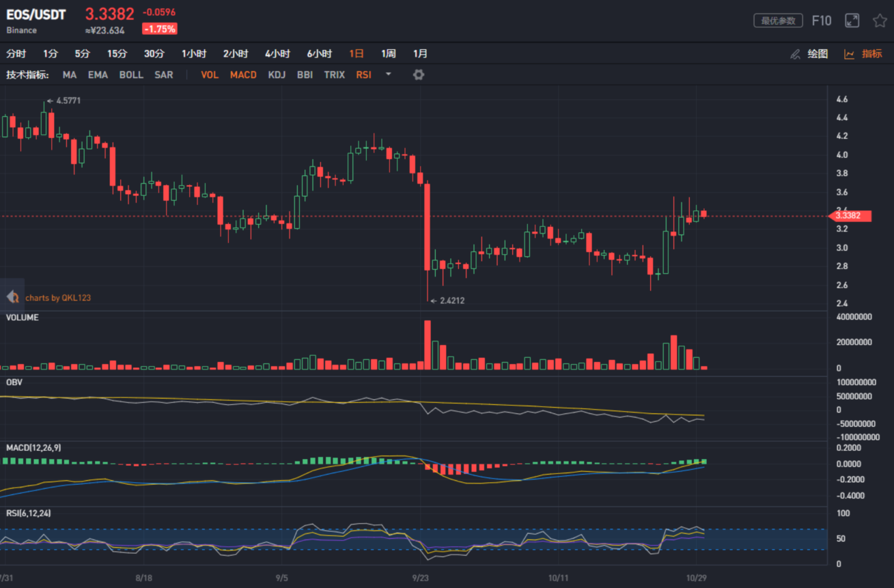The height and width of the screenshot is (588, 894).
Task: Click the VOLUME panel label
Action: click(23, 318)
